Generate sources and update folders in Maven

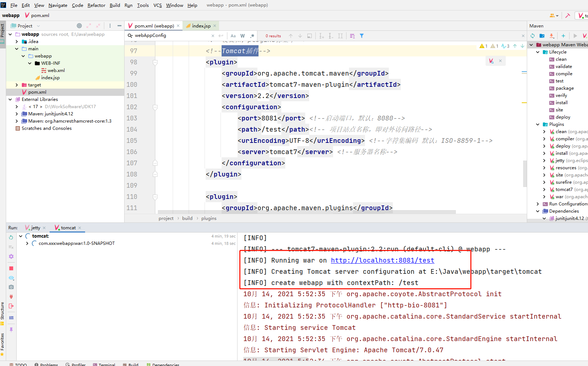[x=542, y=36]
